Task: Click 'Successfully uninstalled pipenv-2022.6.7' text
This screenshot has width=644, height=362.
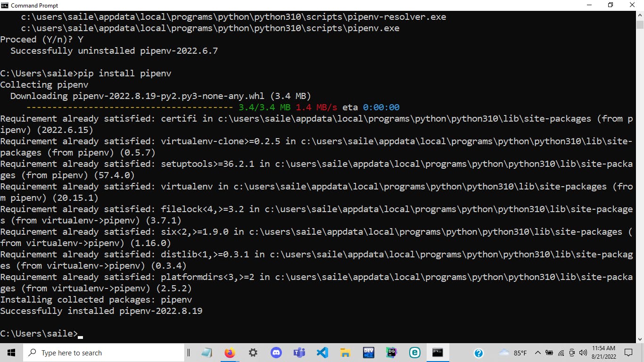Action: point(114,51)
